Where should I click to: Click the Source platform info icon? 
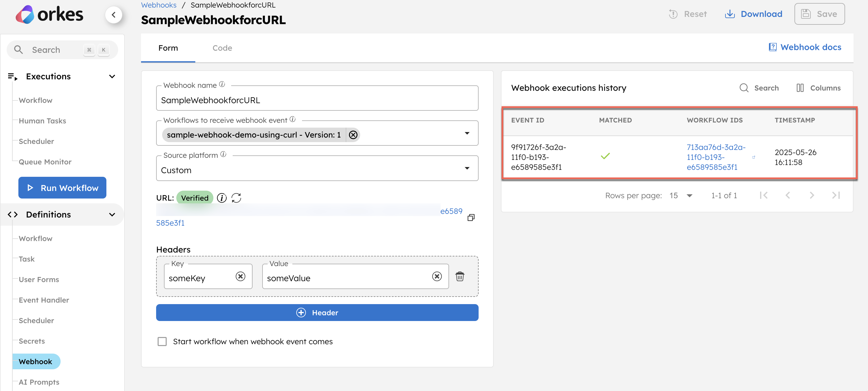pyautogui.click(x=223, y=154)
